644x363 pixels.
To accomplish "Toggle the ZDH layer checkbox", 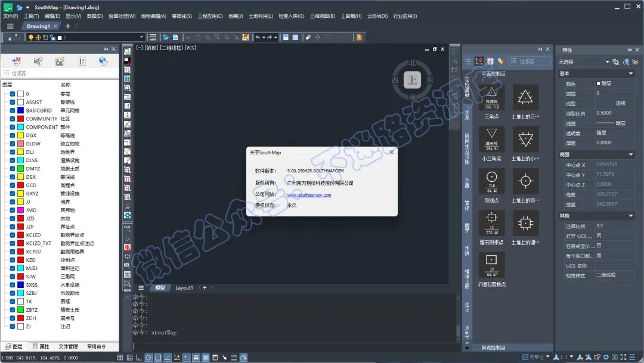I will tap(13, 318).
